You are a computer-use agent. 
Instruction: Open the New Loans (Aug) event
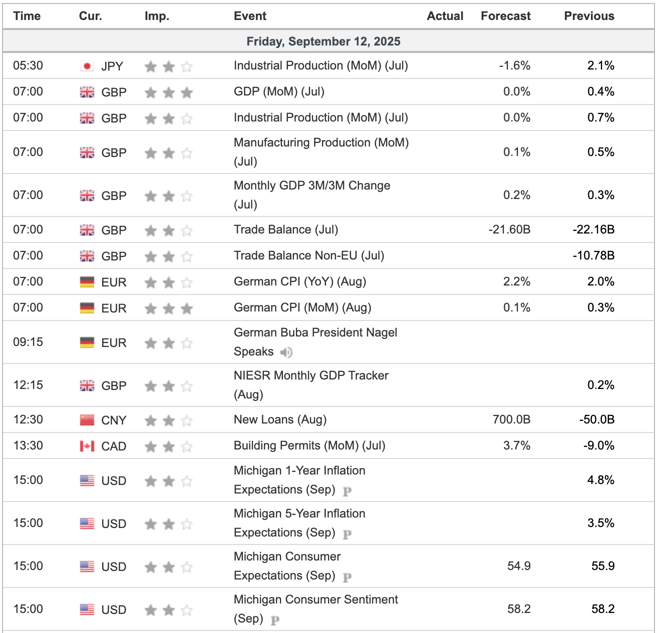280,420
